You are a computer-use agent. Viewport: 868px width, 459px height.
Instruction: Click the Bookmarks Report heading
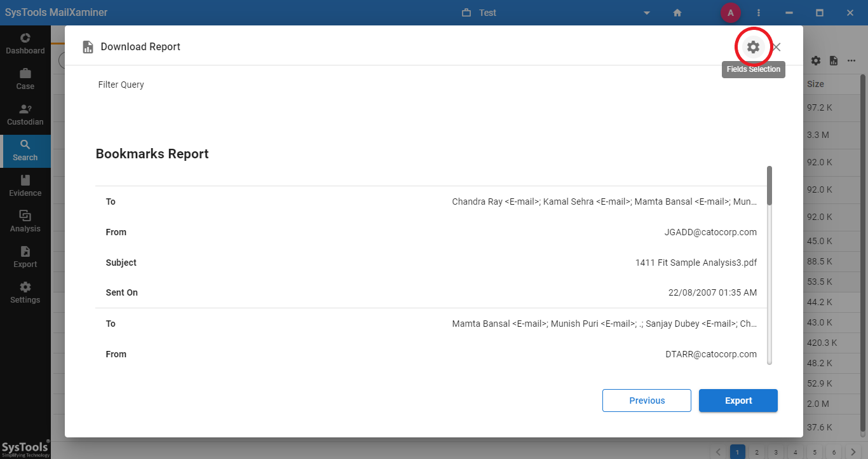pos(152,154)
